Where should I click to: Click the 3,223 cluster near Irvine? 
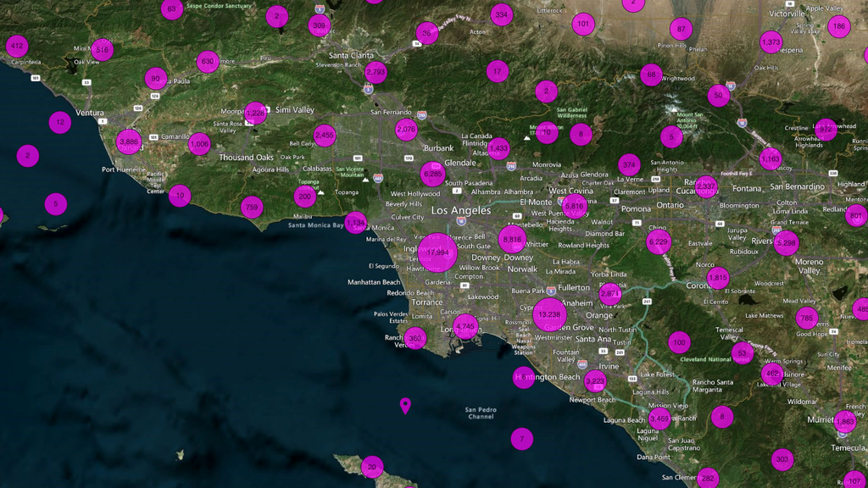[x=595, y=381]
